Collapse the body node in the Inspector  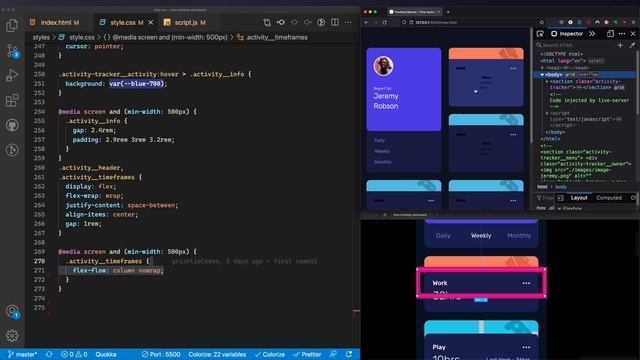[x=542, y=75]
